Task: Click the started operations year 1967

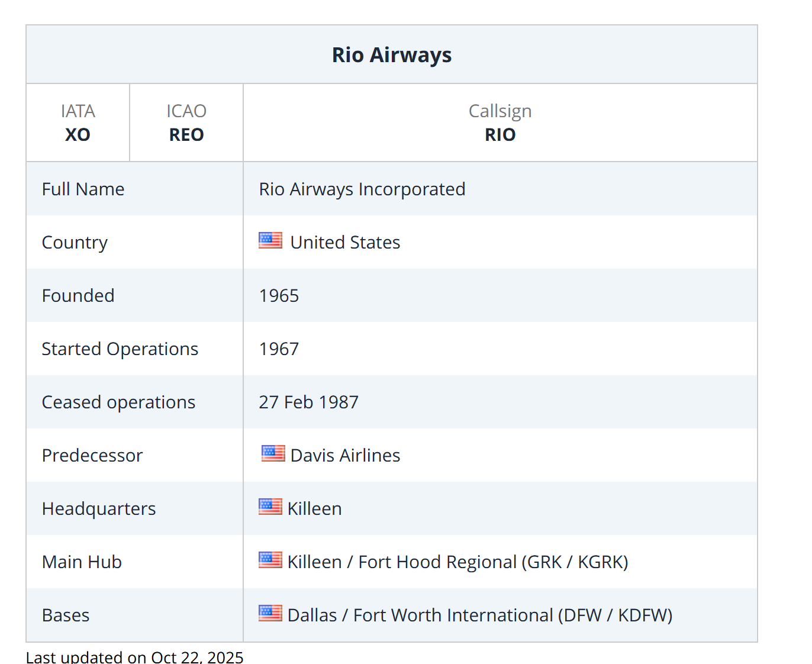Action: pyautogui.click(x=279, y=349)
